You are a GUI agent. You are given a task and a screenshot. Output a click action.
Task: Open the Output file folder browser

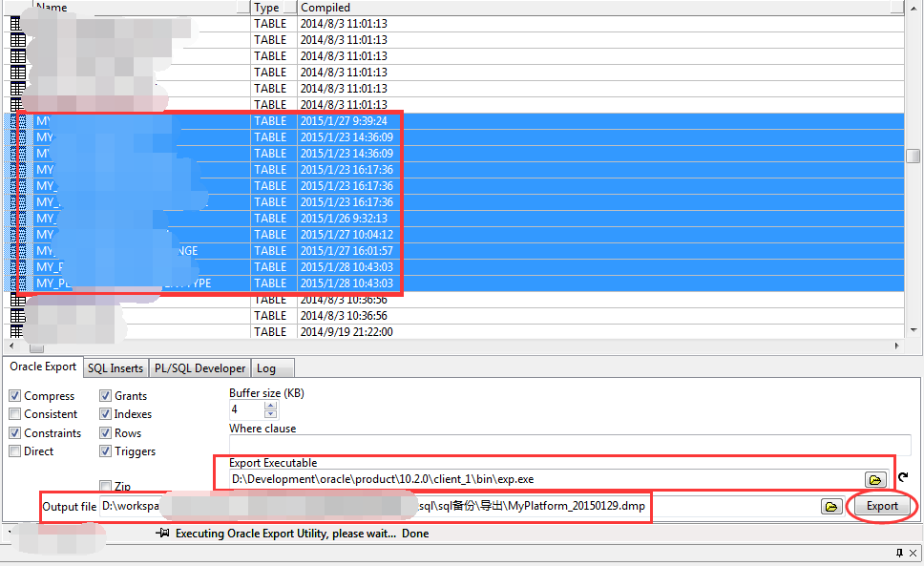tap(830, 507)
